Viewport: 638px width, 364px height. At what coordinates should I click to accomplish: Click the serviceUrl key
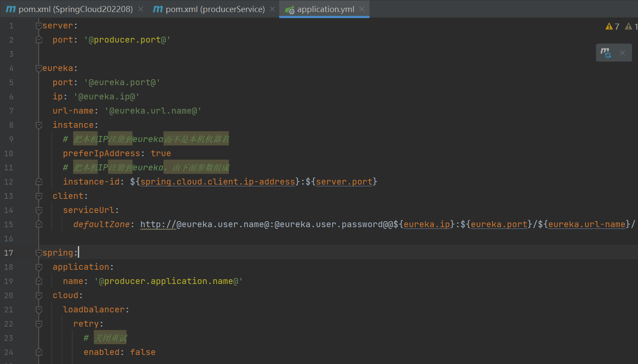coord(89,210)
